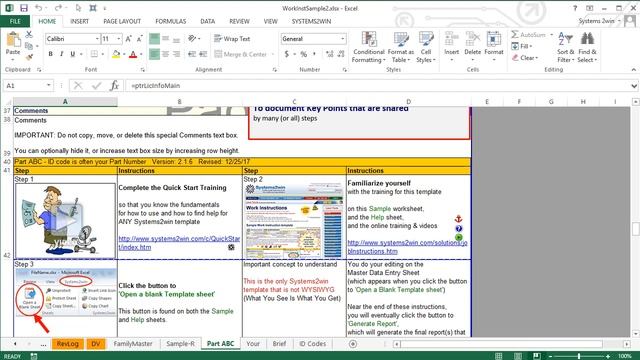
Task: Click the vertical scrollbar thumb
Action: (635, 229)
